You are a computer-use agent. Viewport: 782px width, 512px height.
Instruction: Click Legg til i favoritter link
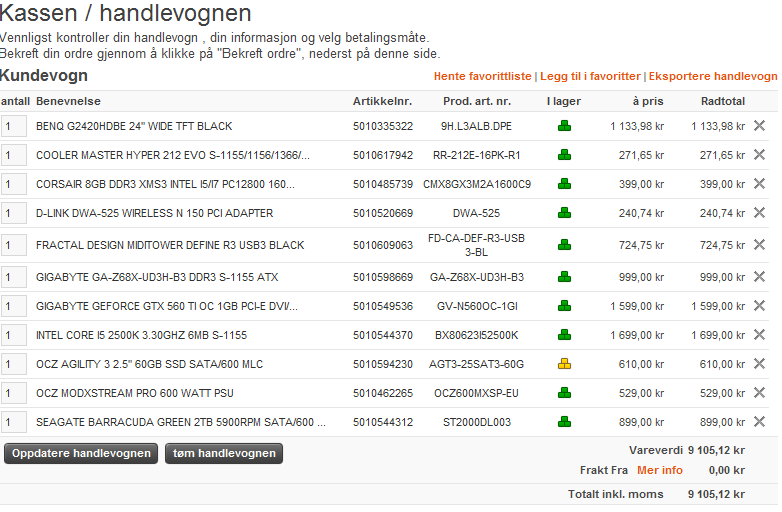pyautogui.click(x=590, y=76)
